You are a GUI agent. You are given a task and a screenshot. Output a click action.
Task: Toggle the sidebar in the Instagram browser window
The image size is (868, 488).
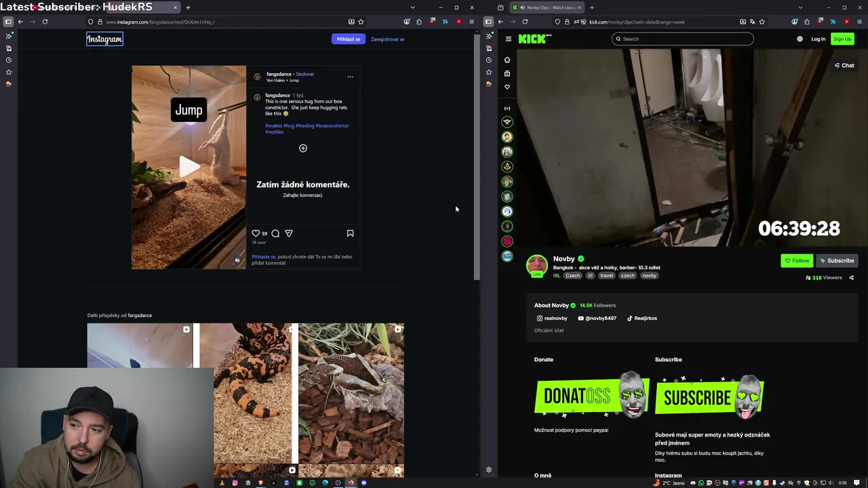[8, 22]
